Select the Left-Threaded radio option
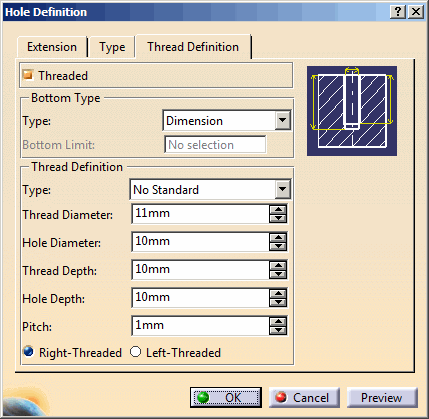Image resolution: width=429 pixels, height=419 pixels. point(135,352)
